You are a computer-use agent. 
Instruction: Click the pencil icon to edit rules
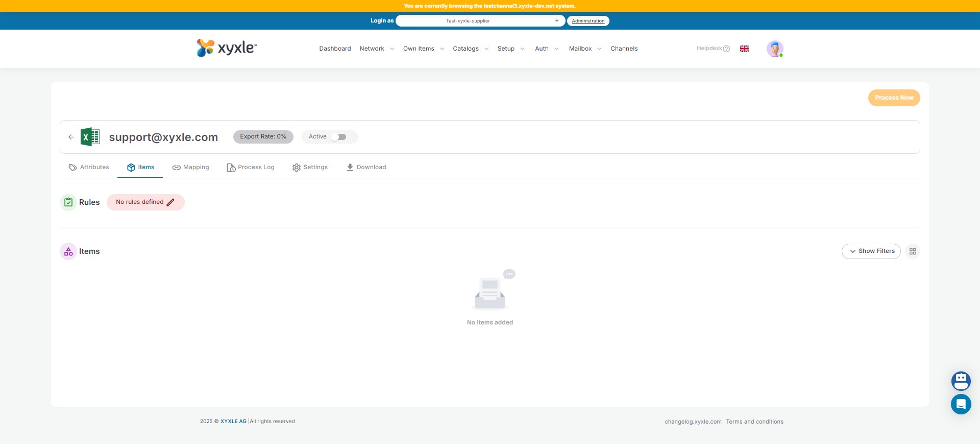(170, 202)
